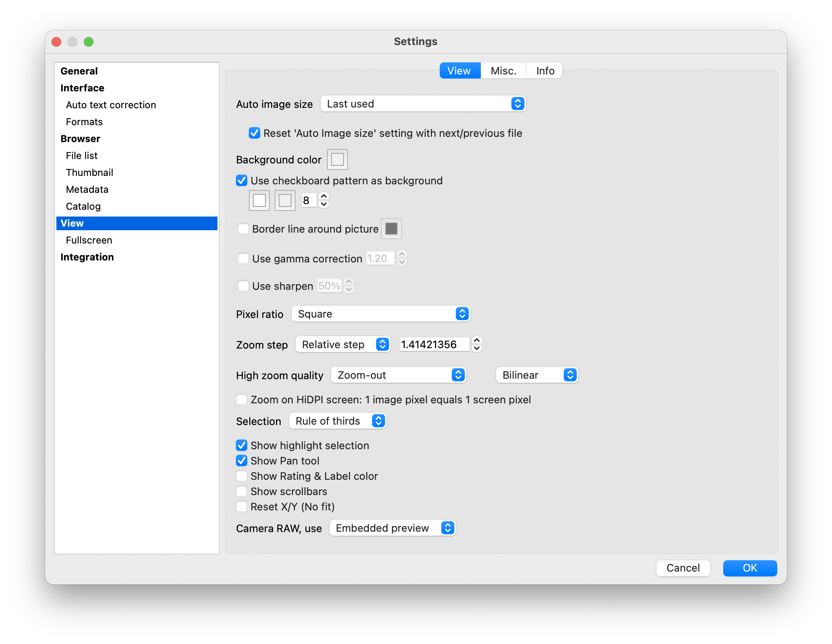Open Pixel ratio Square dropdown

tap(381, 314)
